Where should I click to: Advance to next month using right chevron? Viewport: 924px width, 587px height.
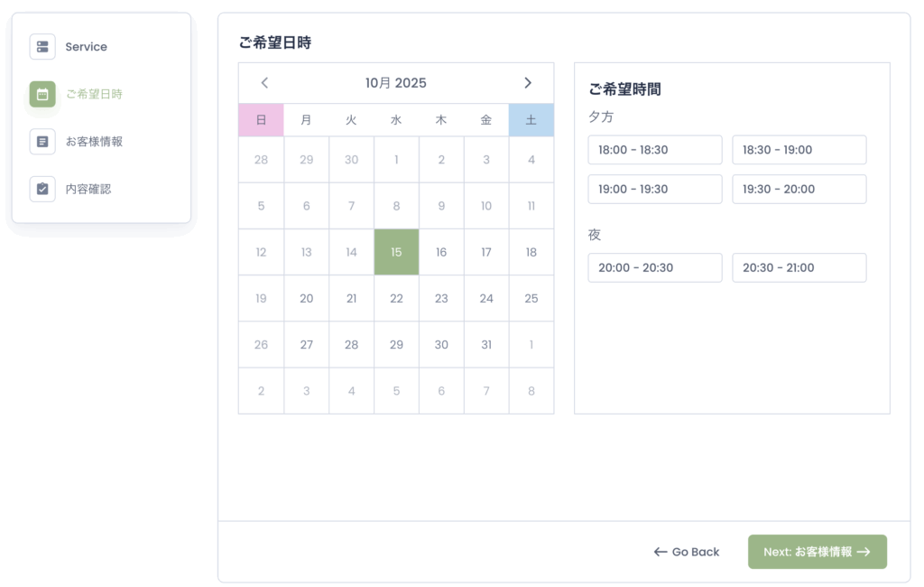pos(528,83)
